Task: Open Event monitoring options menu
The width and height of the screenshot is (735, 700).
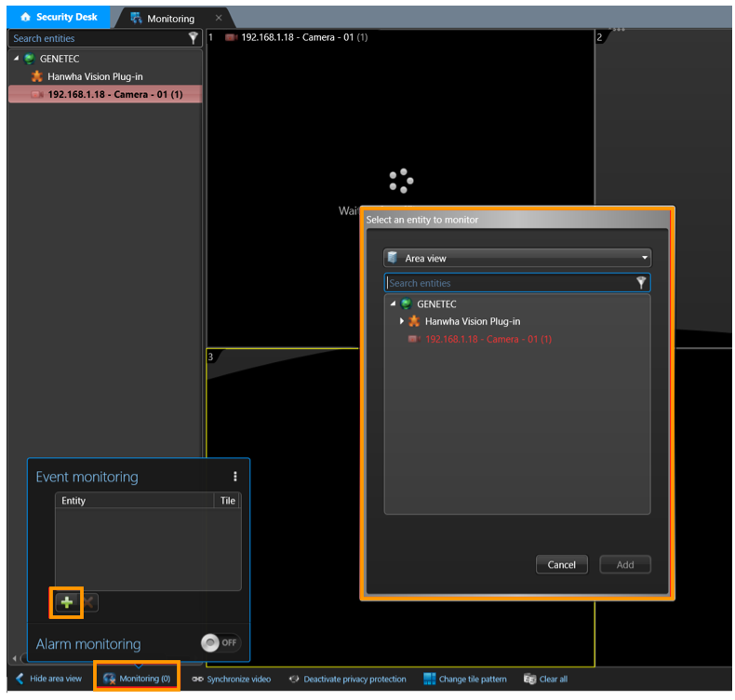Action: pyautogui.click(x=235, y=477)
